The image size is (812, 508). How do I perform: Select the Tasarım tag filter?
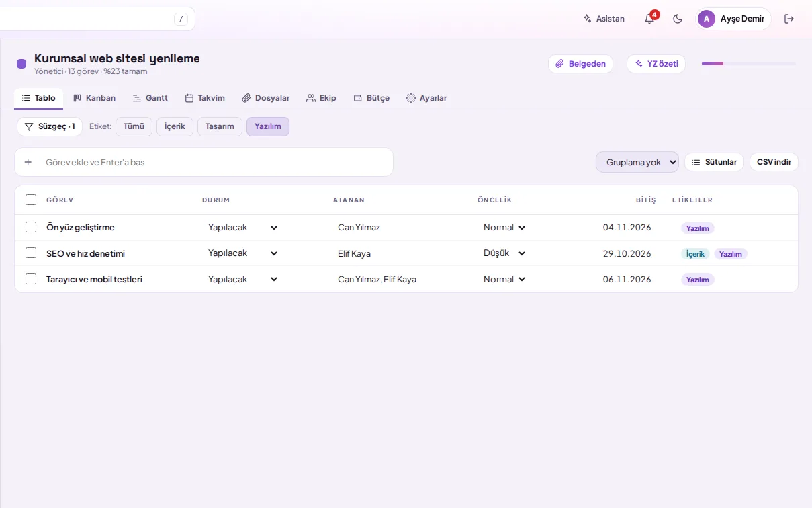220,126
